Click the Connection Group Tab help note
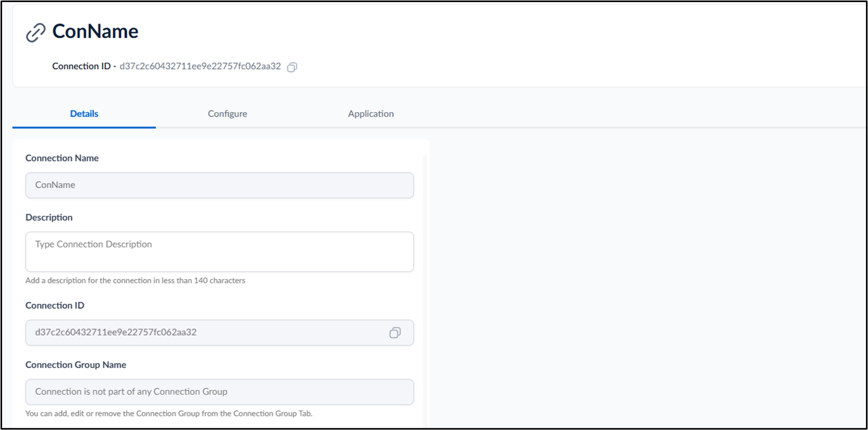The height and width of the screenshot is (430, 868). 169,413
